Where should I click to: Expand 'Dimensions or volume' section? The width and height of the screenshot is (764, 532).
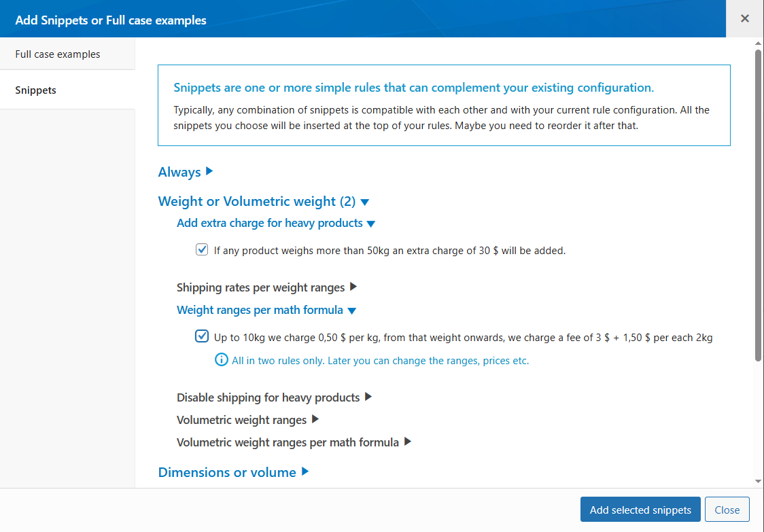305,472
